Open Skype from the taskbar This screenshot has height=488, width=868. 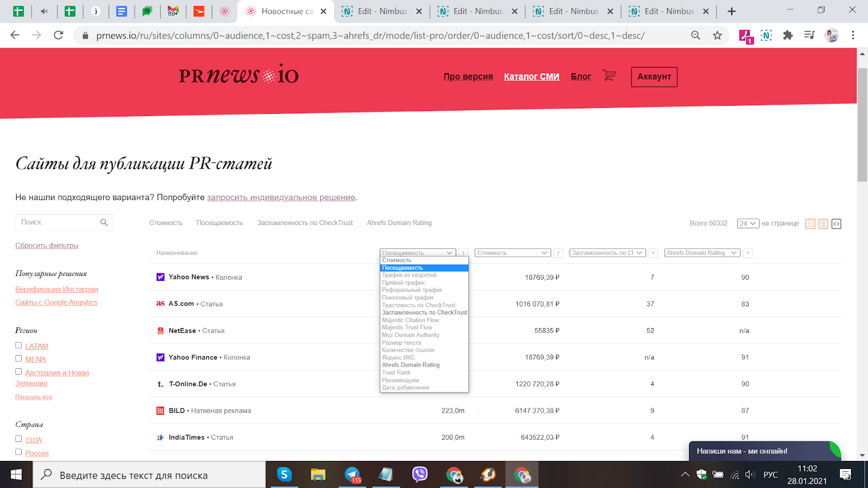click(284, 475)
